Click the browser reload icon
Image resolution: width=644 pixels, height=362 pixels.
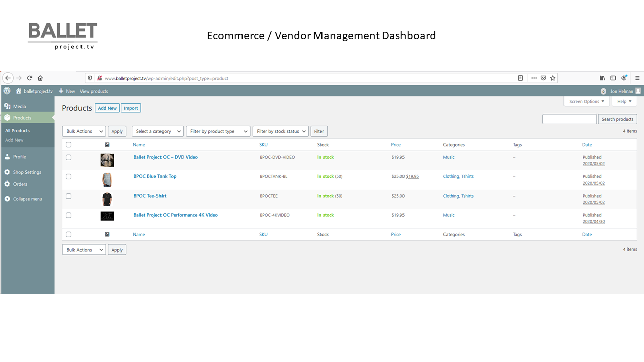click(30, 78)
